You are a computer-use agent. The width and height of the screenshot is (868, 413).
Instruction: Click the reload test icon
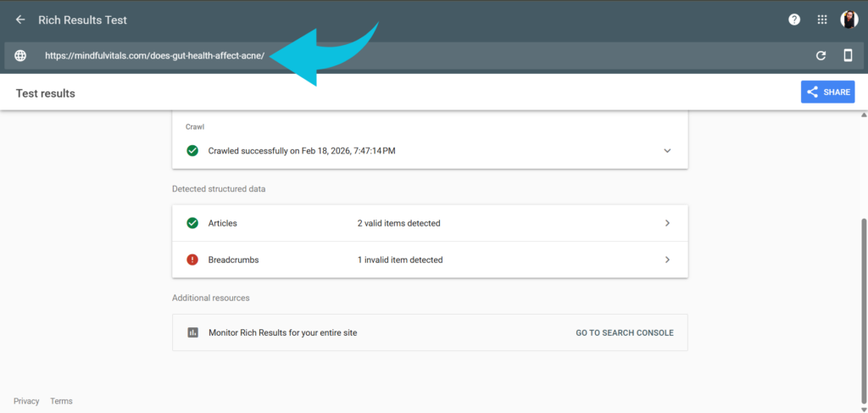pos(821,55)
